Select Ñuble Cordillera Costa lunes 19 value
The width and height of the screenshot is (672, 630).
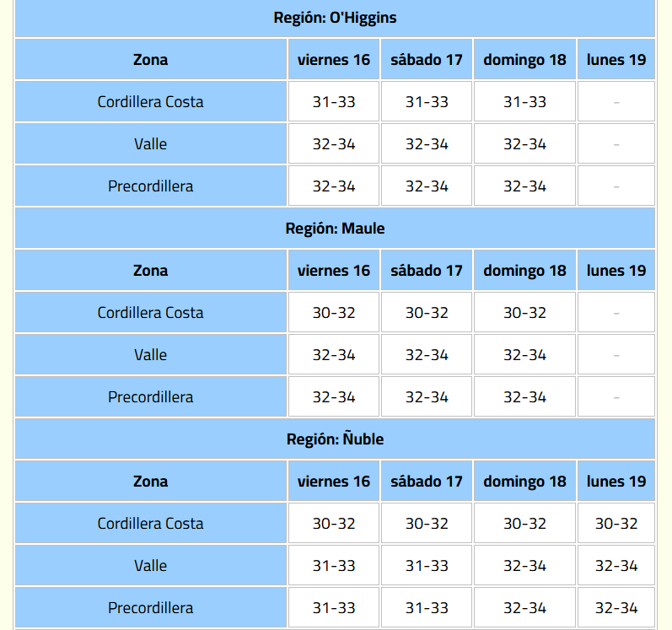(616, 524)
